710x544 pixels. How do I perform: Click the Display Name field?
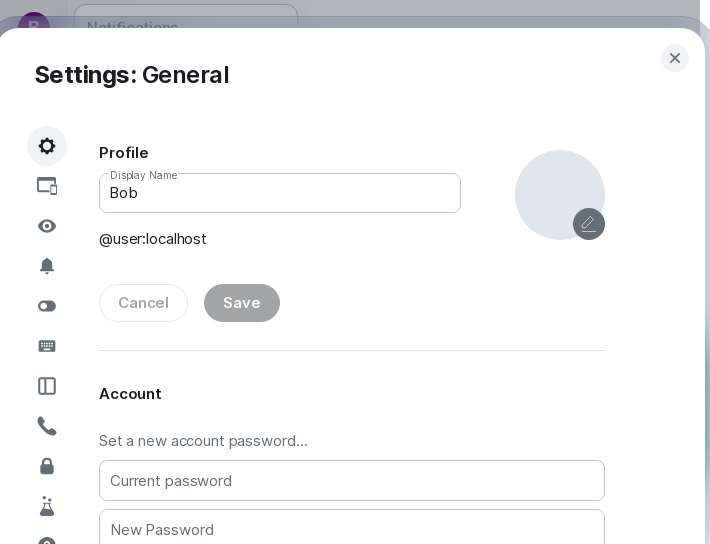[x=280, y=193]
